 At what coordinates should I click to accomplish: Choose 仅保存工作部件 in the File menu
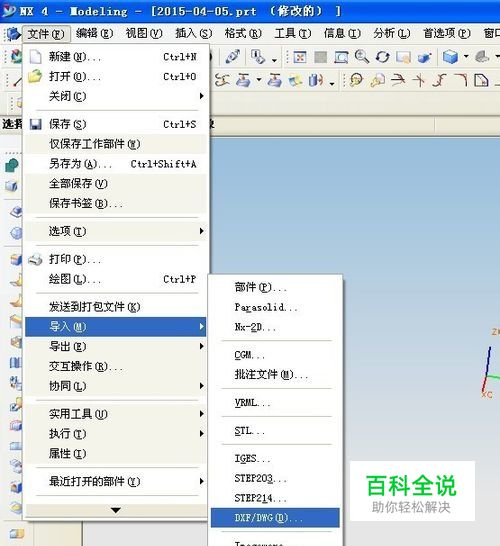tap(116, 144)
